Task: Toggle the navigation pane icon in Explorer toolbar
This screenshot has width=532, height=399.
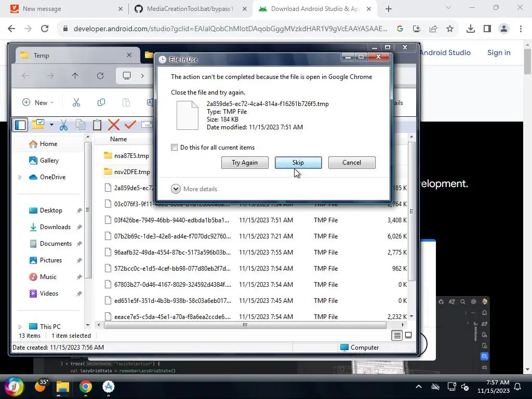Action: pyautogui.click(x=20, y=125)
